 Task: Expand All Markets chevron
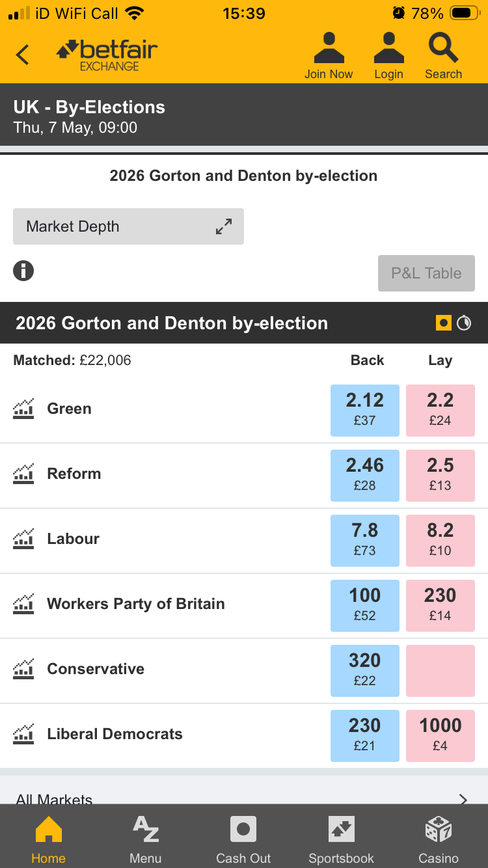click(x=463, y=799)
